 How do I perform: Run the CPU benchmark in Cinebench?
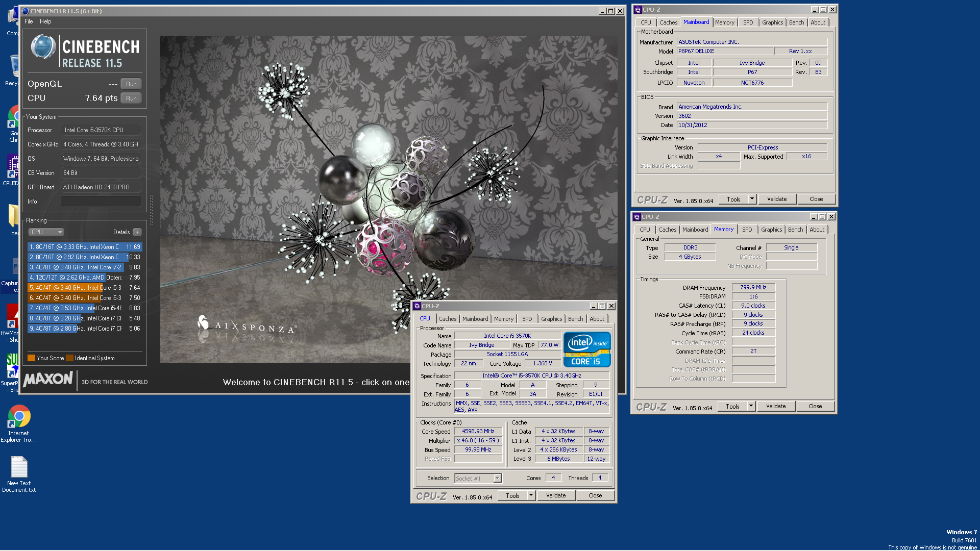coord(131,98)
